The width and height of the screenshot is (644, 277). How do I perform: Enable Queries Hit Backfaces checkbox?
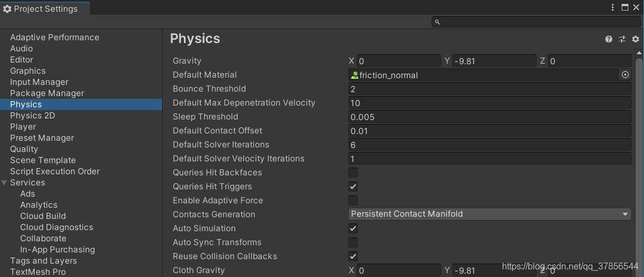353,173
